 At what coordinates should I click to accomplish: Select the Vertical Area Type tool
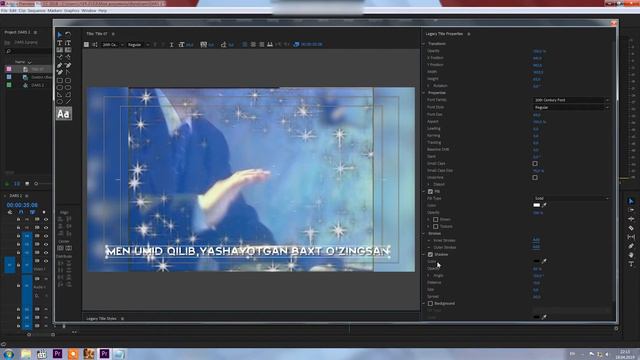pos(68,50)
